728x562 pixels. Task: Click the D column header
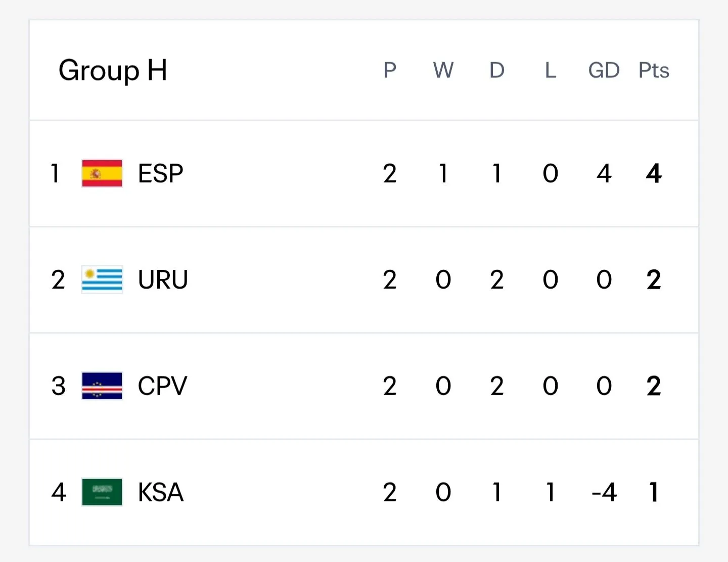497,70
